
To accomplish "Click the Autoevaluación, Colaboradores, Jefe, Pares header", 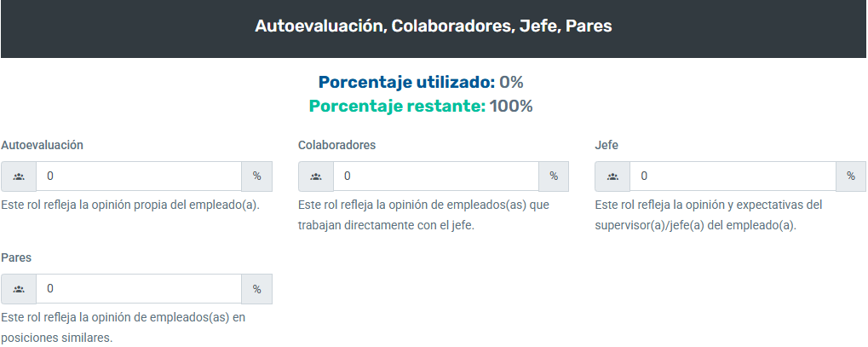I will [434, 26].
